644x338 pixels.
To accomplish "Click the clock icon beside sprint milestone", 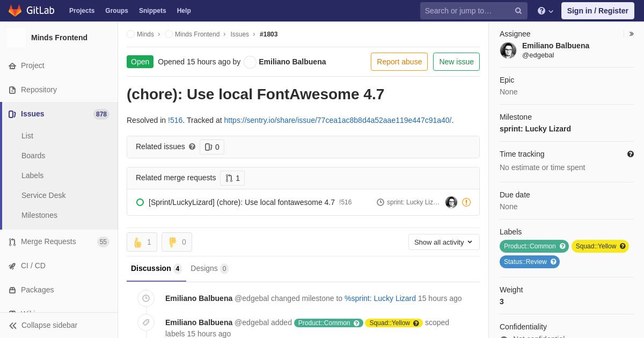I will pos(380,202).
